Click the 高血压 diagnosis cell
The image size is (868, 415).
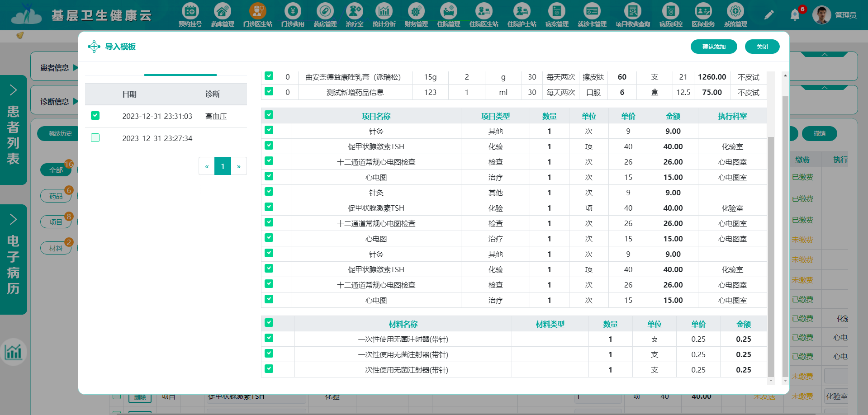216,116
